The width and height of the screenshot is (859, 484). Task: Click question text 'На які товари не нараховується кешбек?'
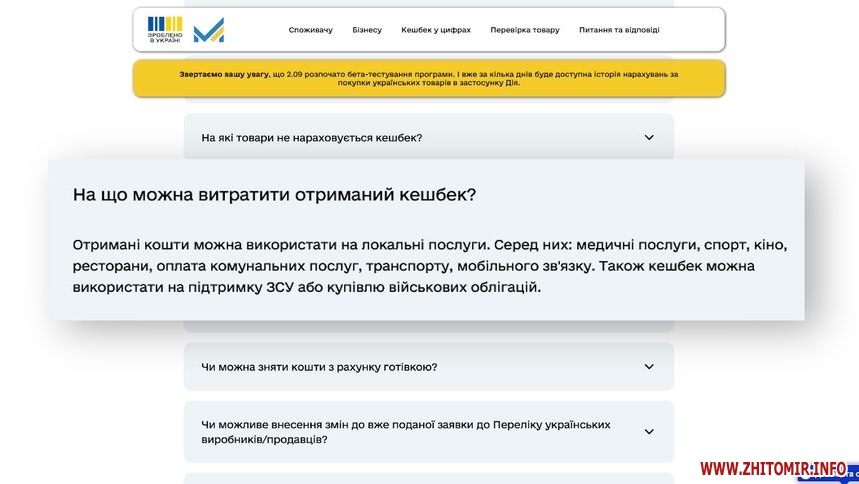coord(312,138)
